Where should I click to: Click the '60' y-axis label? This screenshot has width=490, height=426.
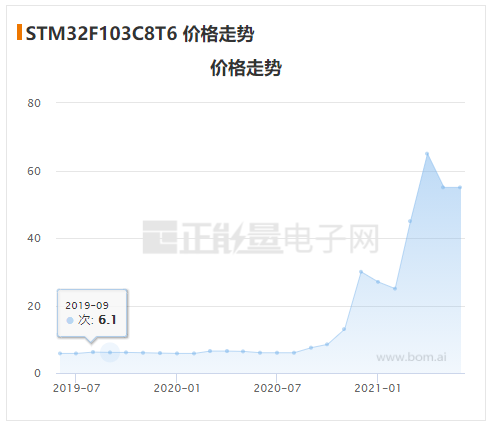[34, 171]
